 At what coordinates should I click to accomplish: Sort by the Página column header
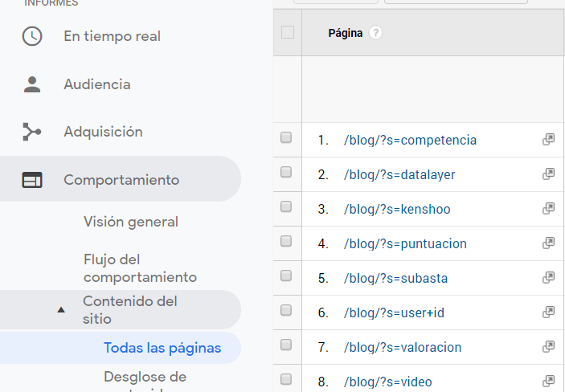(x=346, y=33)
